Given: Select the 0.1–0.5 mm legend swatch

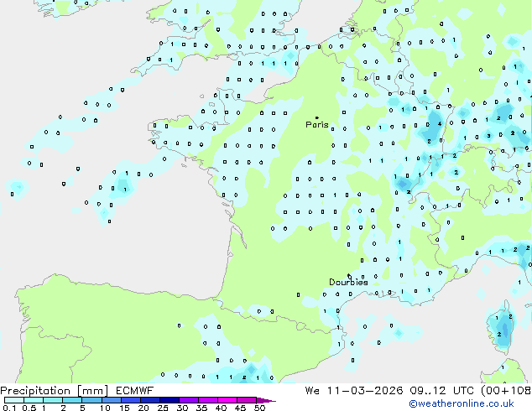Looking at the screenshot, I should pos(14,400).
